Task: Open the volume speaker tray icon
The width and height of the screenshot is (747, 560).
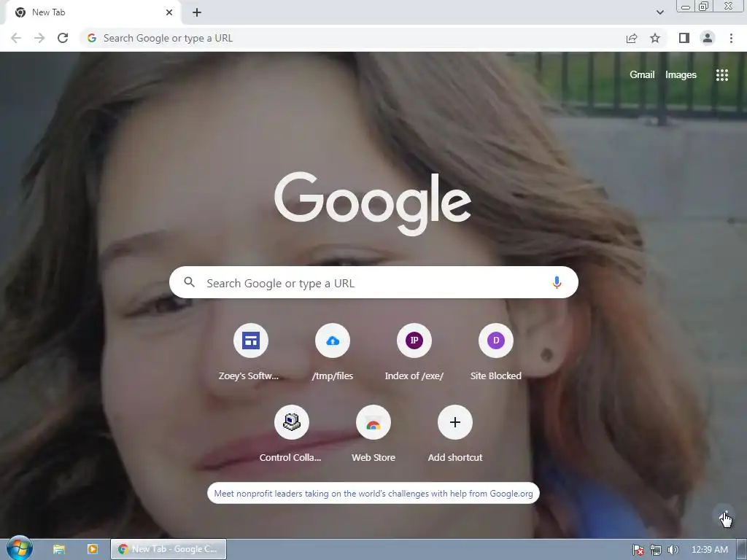Action: click(x=673, y=550)
